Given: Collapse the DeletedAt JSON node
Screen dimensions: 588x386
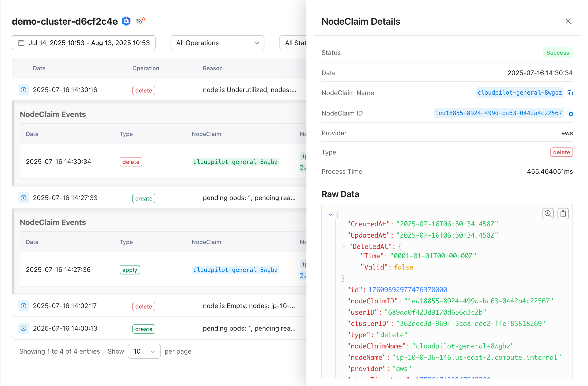Looking at the screenshot, I should (344, 247).
